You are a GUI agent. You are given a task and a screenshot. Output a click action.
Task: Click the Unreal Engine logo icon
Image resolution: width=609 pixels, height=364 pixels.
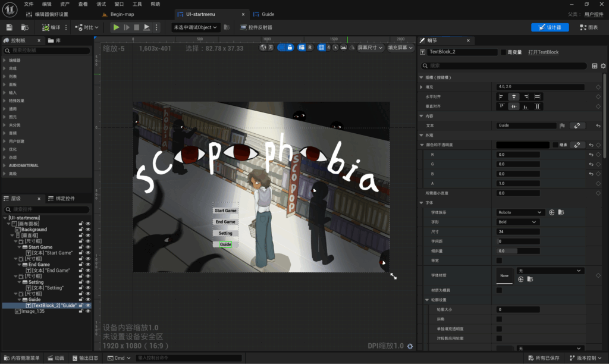click(10, 10)
